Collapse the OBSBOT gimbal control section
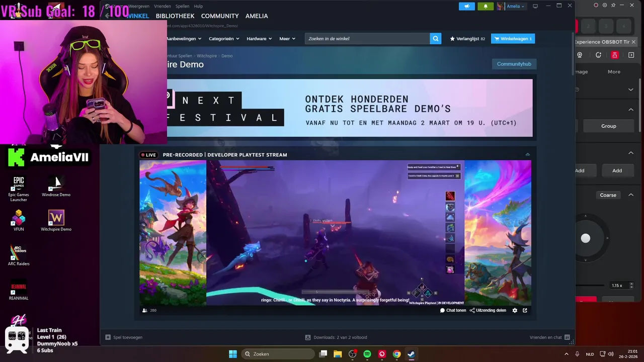This screenshot has height=362, width=644. click(631, 195)
